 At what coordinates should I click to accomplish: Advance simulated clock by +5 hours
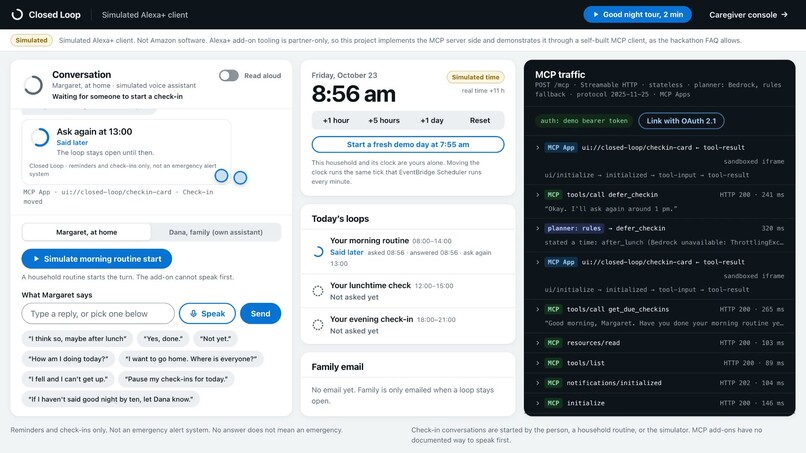(384, 120)
